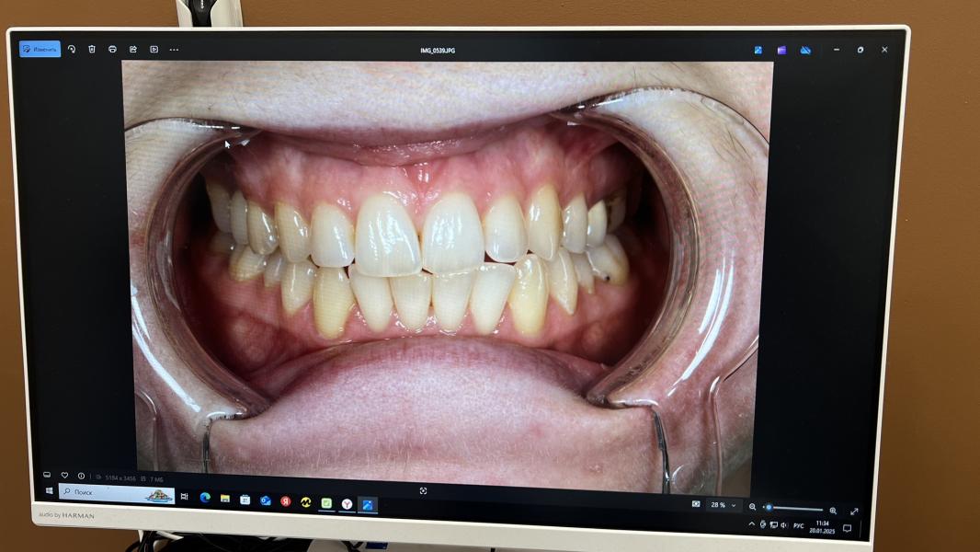
Task: Click the zoom slider track
Action: (793, 508)
